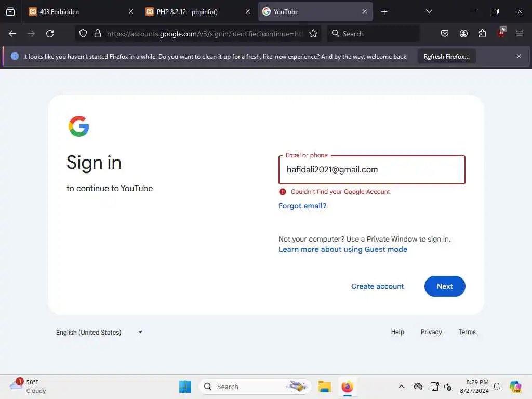
Task: Open the tracking protection shield icon
Action: click(83, 34)
